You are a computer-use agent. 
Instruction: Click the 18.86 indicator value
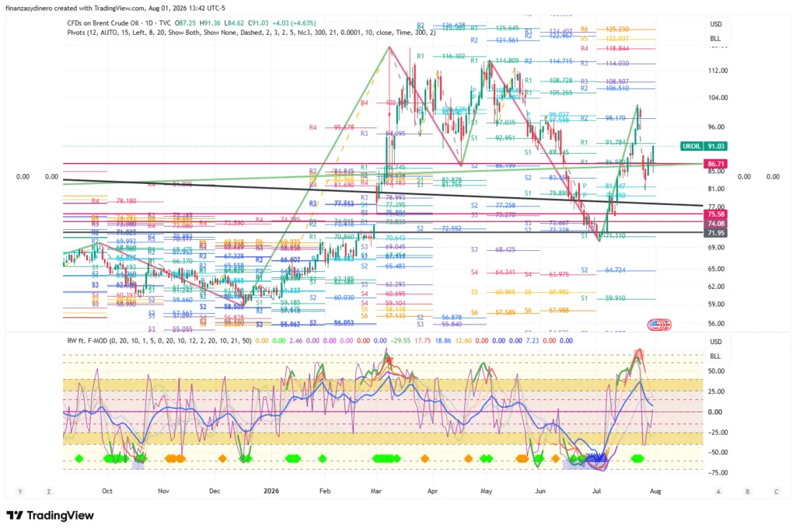click(443, 341)
